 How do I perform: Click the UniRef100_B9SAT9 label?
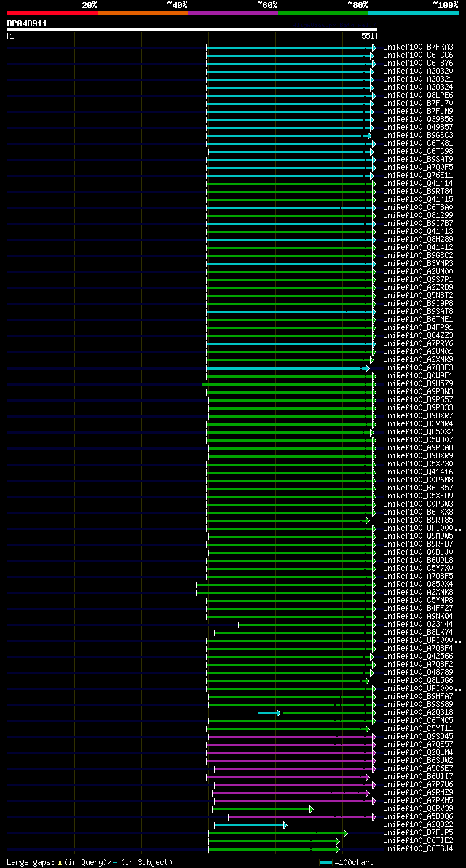point(418,160)
